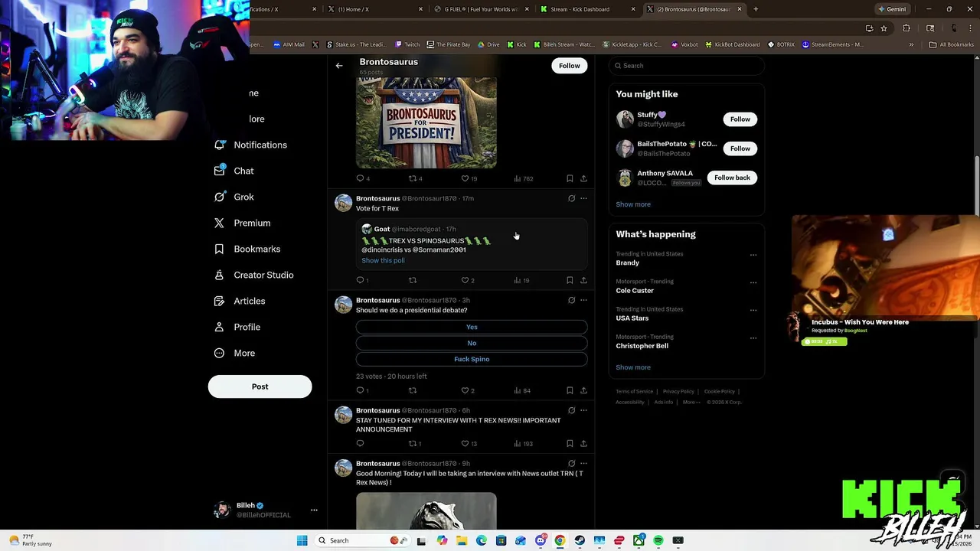Open the options menu for the Cole Custer trend
This screenshot has height=551, width=980.
coord(753,283)
